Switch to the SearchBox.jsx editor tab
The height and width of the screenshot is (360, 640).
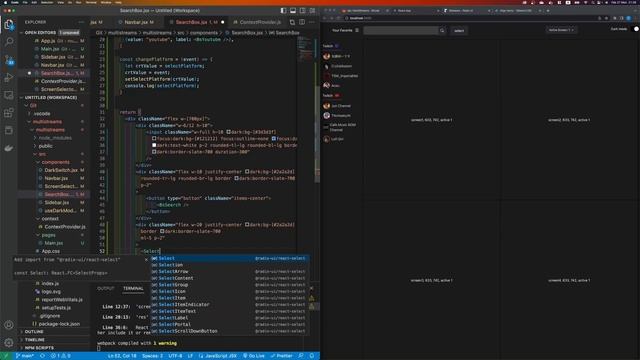tap(195, 22)
